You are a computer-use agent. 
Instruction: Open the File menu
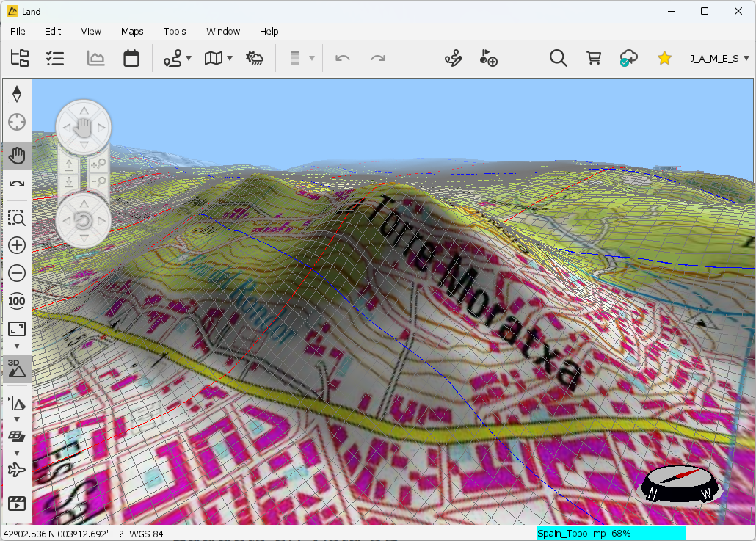coord(18,32)
